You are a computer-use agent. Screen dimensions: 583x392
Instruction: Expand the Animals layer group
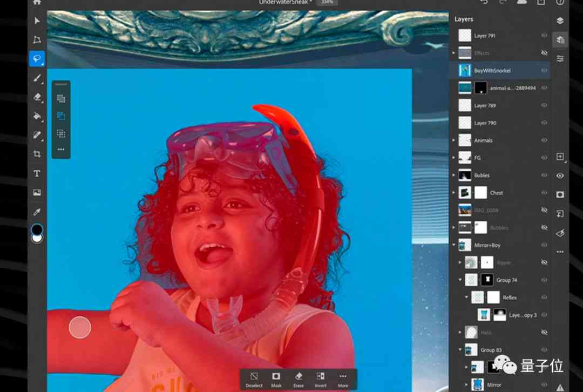tap(453, 140)
